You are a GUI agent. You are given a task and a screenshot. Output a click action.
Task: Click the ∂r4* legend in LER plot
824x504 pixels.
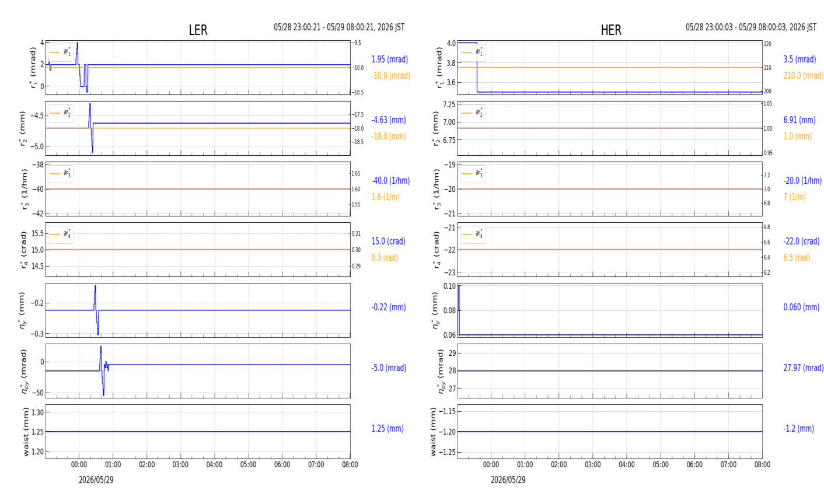point(61,234)
